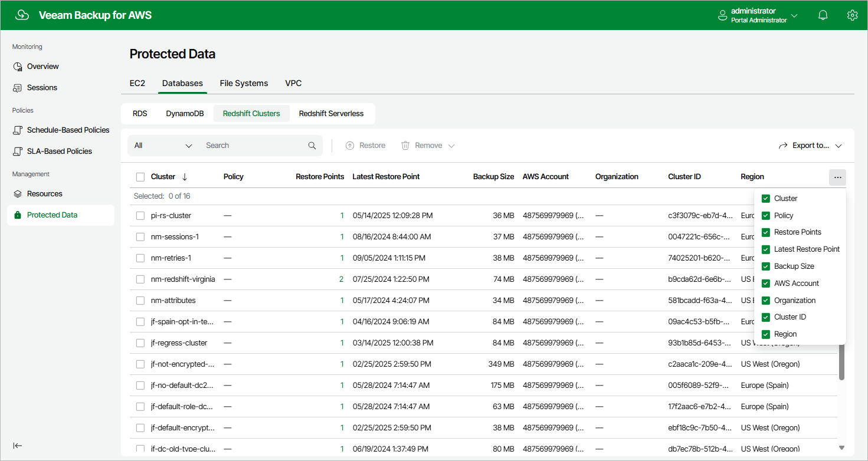
Task: Uncheck the AWS Account column checkbox
Action: click(766, 284)
